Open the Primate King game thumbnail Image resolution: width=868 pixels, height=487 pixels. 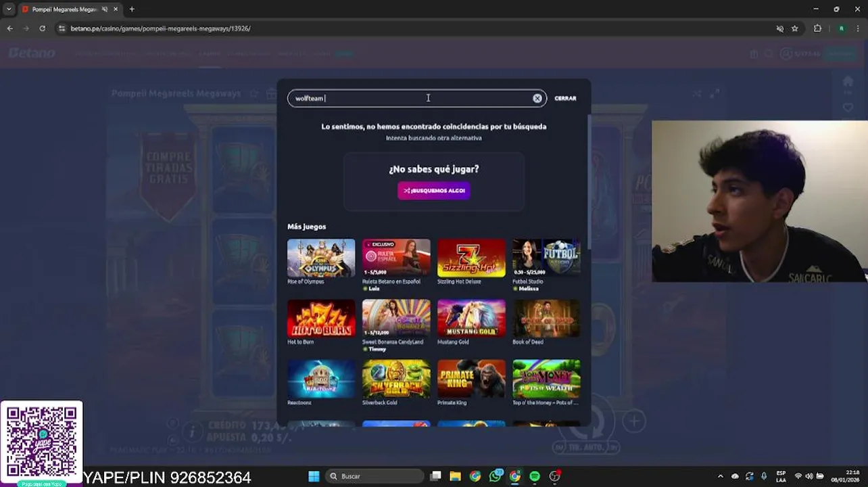coord(471,379)
